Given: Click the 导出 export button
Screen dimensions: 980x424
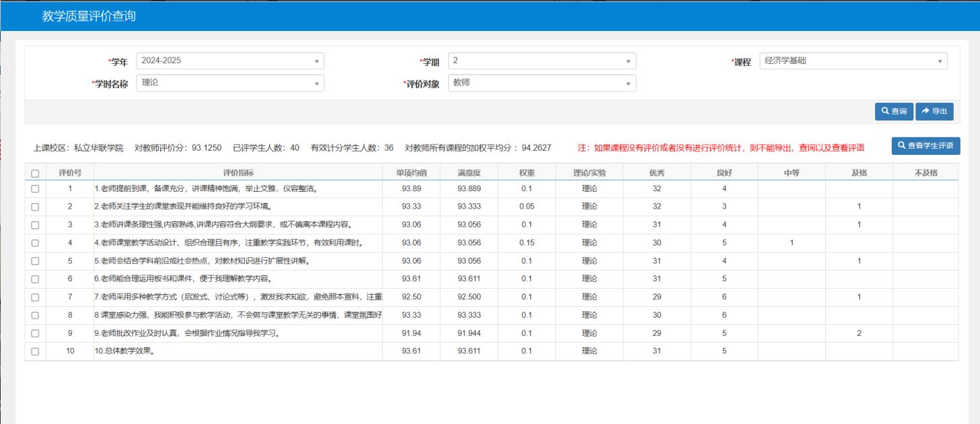Looking at the screenshot, I should click(x=934, y=111).
